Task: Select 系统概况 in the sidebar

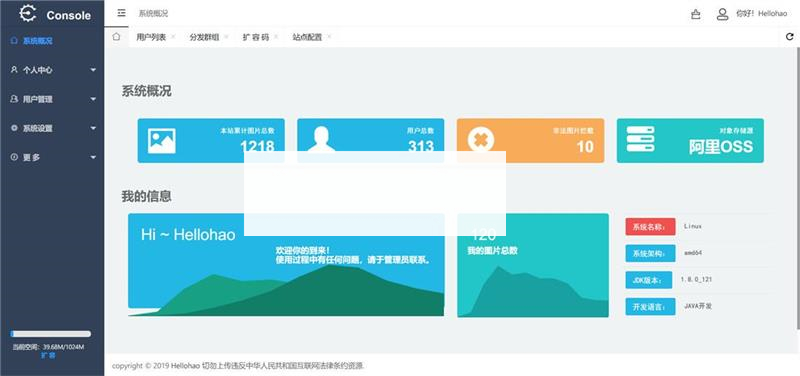Action: click(x=52, y=41)
